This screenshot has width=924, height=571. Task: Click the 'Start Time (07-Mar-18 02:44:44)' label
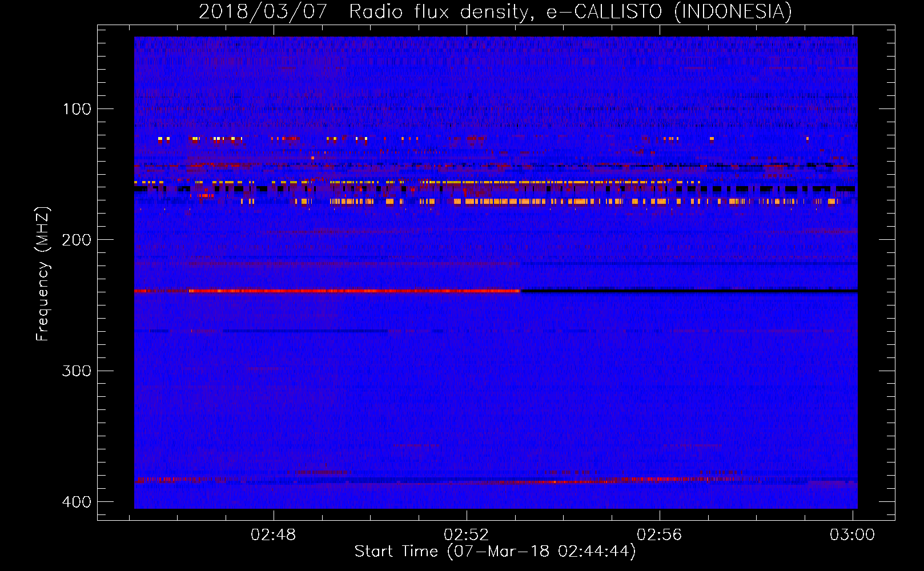tap(495, 552)
